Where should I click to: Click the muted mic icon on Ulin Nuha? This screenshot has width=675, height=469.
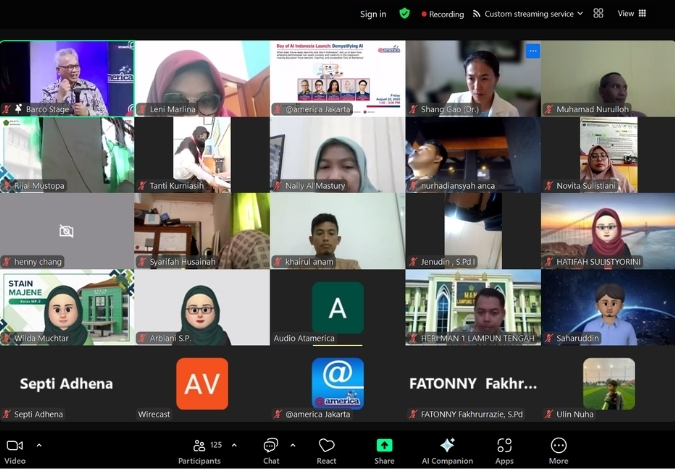[x=548, y=414]
